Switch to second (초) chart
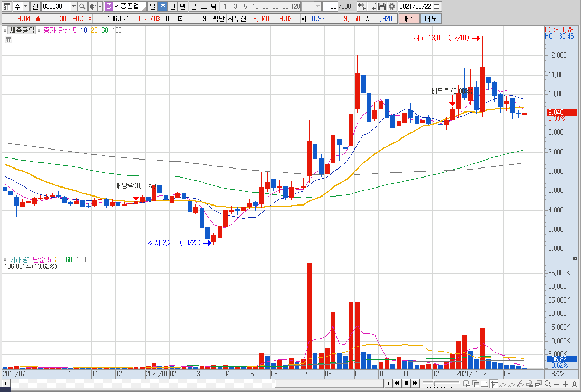The width and height of the screenshot is (581, 392). pyautogui.click(x=204, y=6)
